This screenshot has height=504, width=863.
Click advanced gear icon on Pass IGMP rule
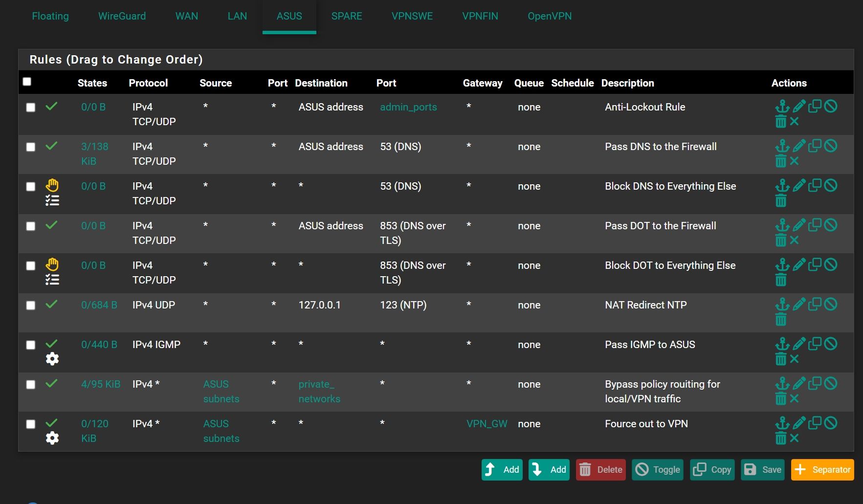pos(52,359)
